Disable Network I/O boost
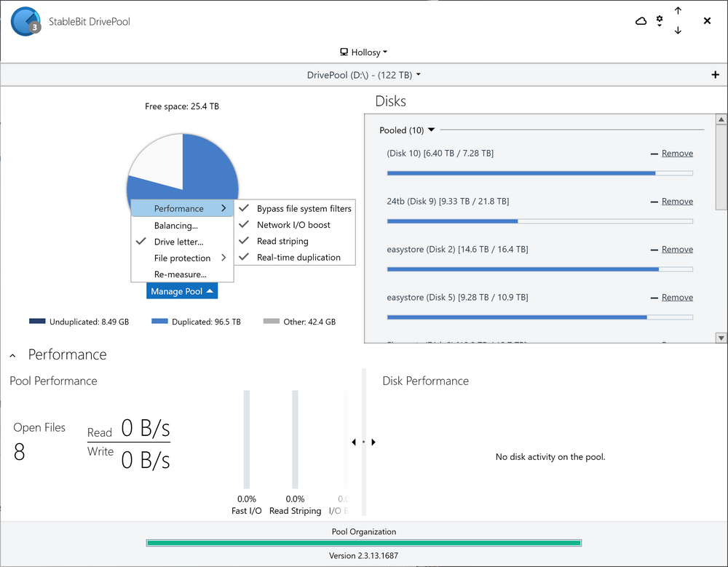Image resolution: width=728 pixels, height=567 pixels. tap(293, 225)
